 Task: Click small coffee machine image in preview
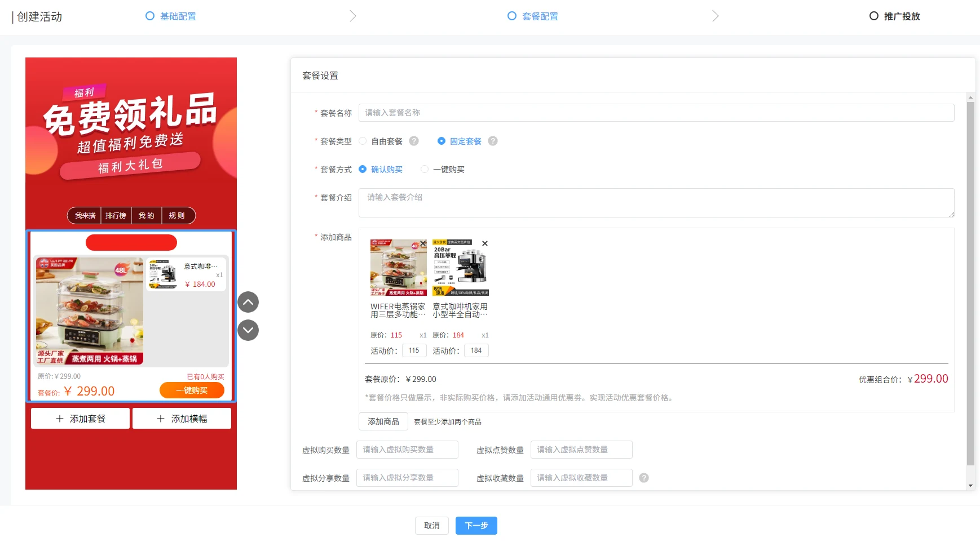164,274
